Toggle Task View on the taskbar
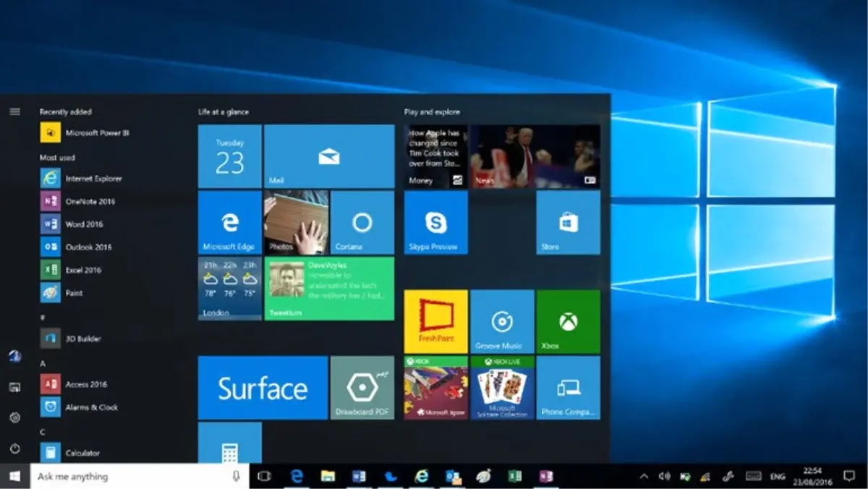This screenshot has width=868, height=489. [x=264, y=476]
